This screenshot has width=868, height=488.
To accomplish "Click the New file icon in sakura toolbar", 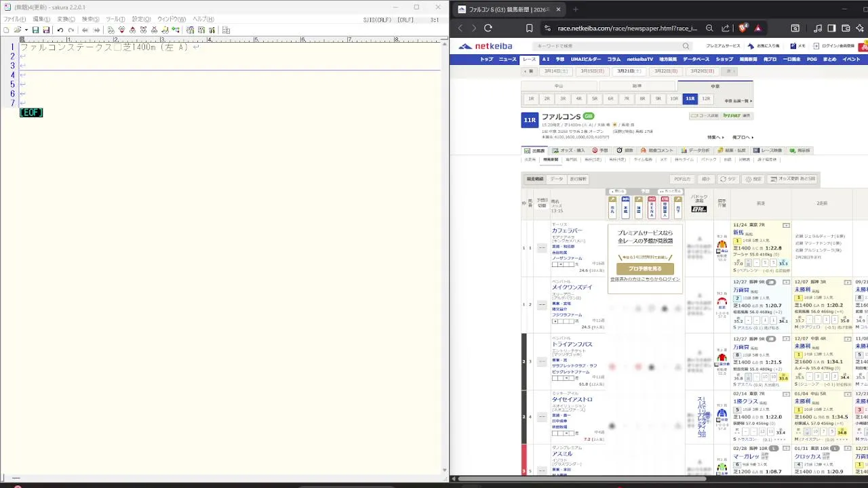I will pos(6,30).
